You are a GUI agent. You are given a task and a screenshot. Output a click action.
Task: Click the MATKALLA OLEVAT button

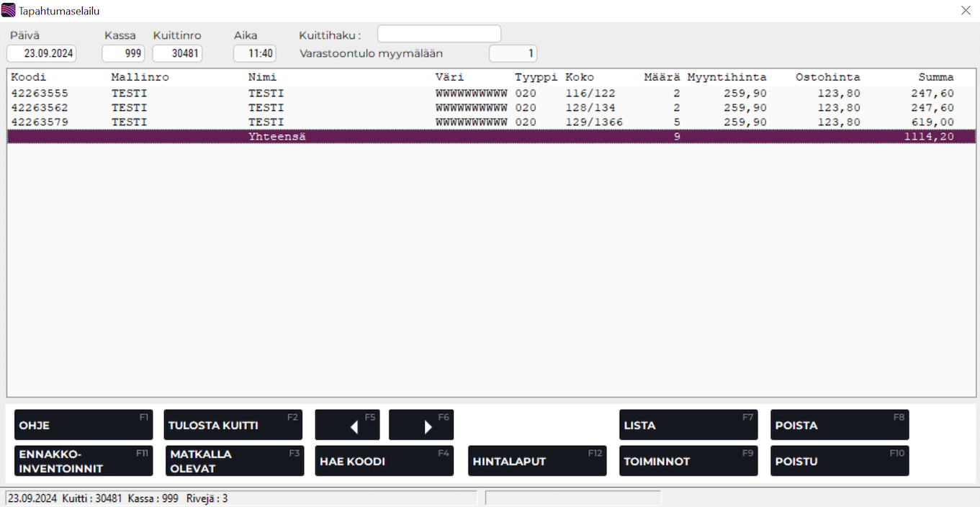pyautogui.click(x=235, y=461)
